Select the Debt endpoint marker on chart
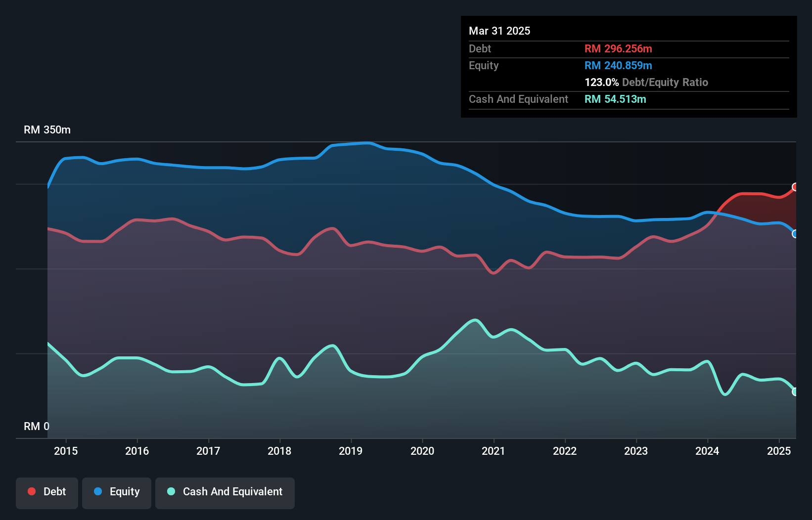This screenshot has height=520, width=812. 795,187
